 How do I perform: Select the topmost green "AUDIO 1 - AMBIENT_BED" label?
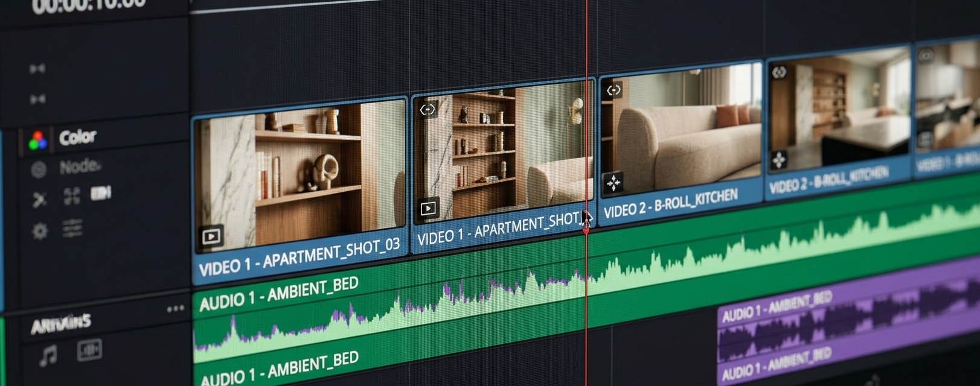(279, 294)
